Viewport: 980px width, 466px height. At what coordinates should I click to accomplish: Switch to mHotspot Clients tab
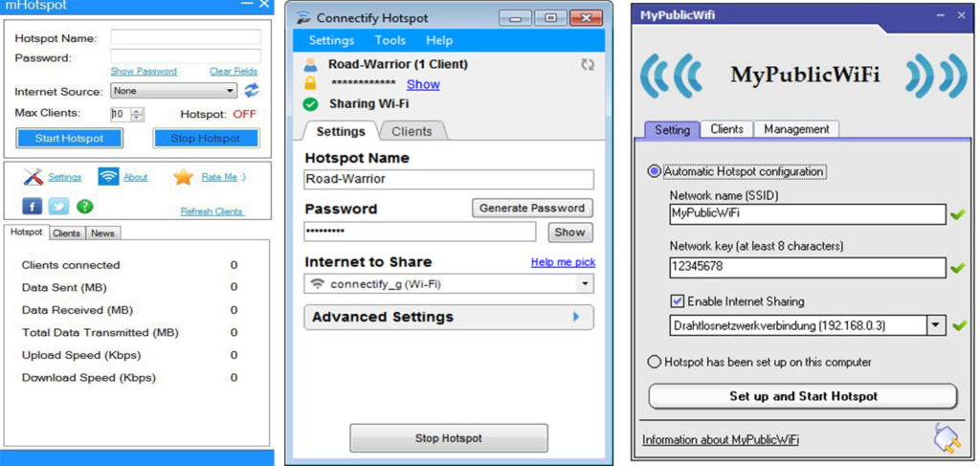click(x=66, y=233)
